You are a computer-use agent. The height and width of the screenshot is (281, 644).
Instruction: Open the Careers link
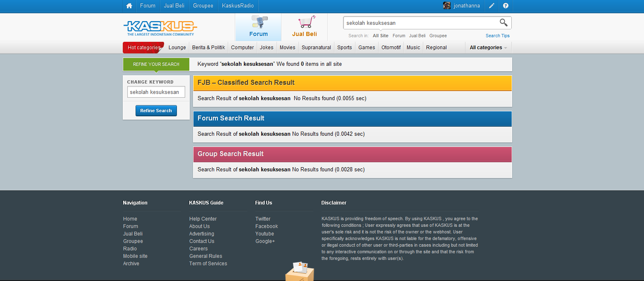[198, 249]
